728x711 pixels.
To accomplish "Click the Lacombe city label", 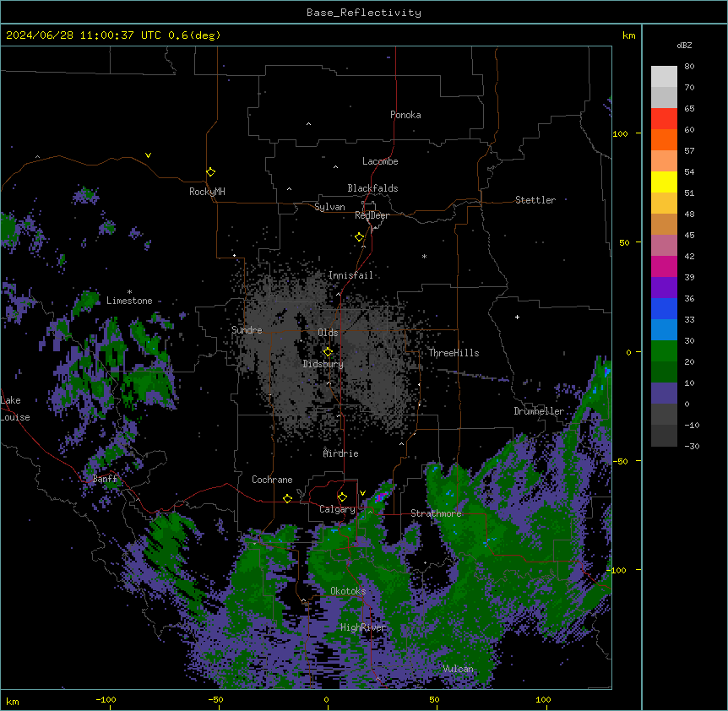I will 380,161.
